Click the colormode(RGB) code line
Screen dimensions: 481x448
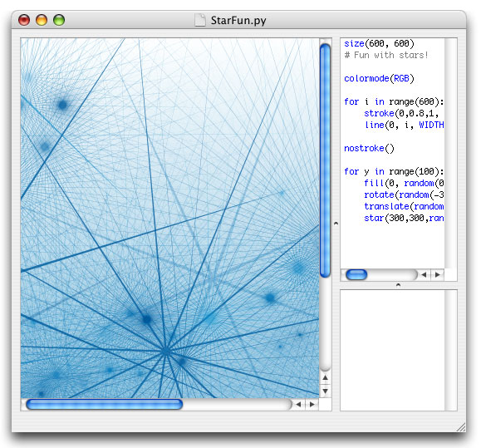click(379, 79)
